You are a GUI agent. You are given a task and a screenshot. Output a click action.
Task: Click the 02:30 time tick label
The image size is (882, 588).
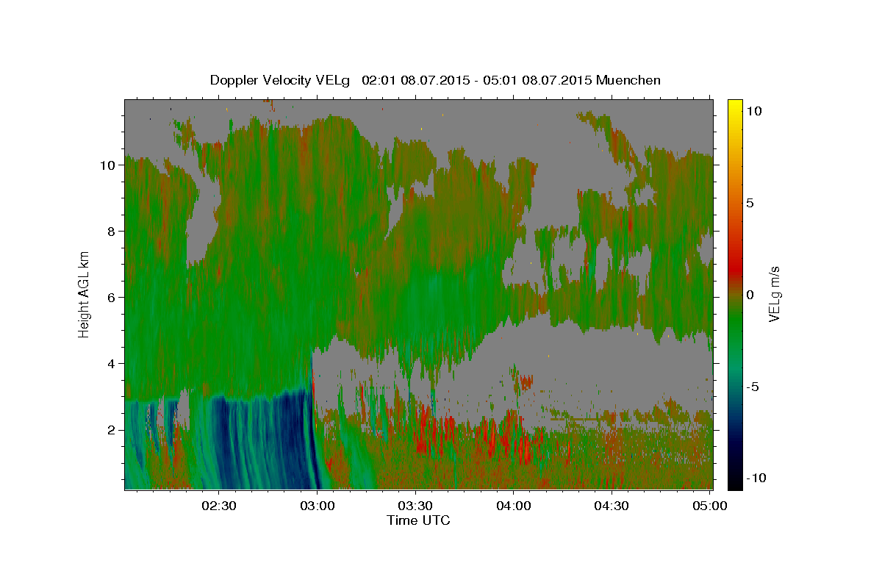(218, 506)
